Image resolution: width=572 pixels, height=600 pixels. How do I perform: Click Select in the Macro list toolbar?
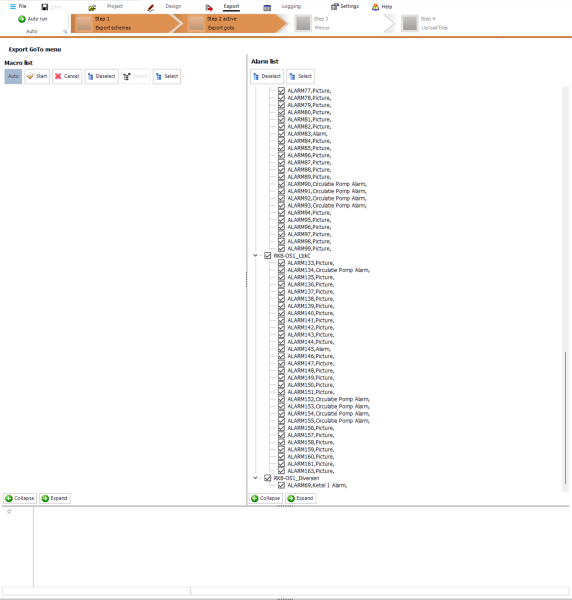[x=167, y=76]
